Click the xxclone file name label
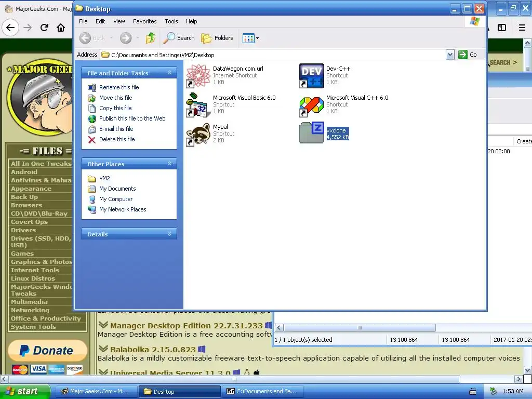Image resolution: width=532 pixels, height=399 pixels. click(x=336, y=130)
